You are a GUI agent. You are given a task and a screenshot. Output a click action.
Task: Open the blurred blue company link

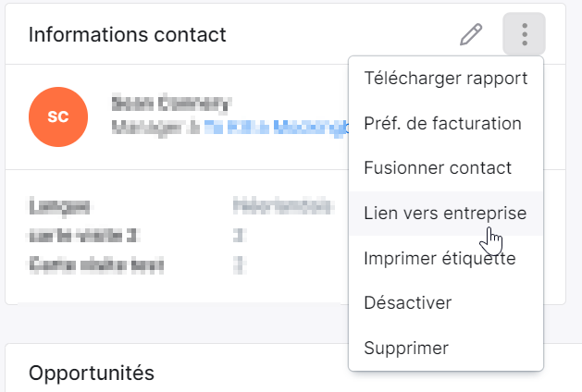[276, 128]
